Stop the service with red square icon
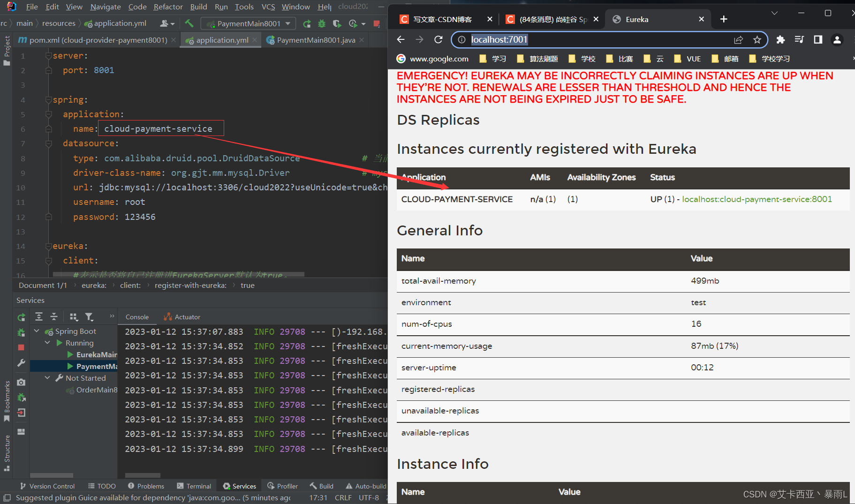The width and height of the screenshot is (855, 504). coord(21,347)
